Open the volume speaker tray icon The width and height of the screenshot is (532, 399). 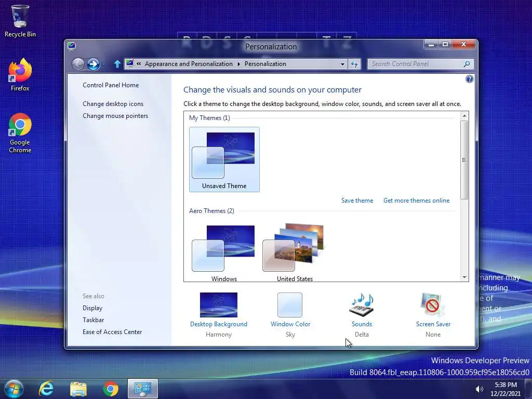click(x=479, y=389)
